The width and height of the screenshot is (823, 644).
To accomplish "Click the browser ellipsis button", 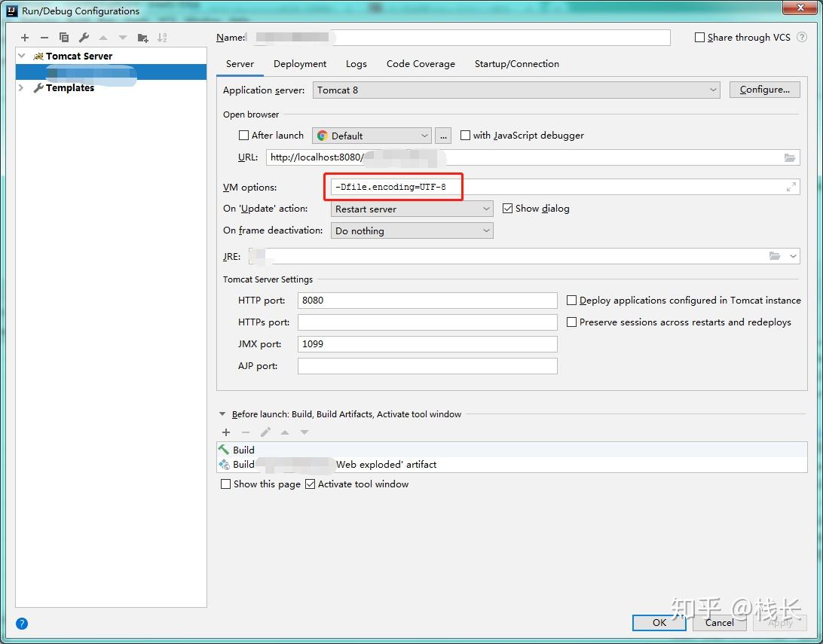I will pyautogui.click(x=443, y=136).
